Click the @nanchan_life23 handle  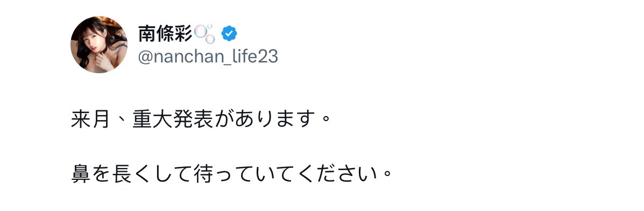pos(208,57)
